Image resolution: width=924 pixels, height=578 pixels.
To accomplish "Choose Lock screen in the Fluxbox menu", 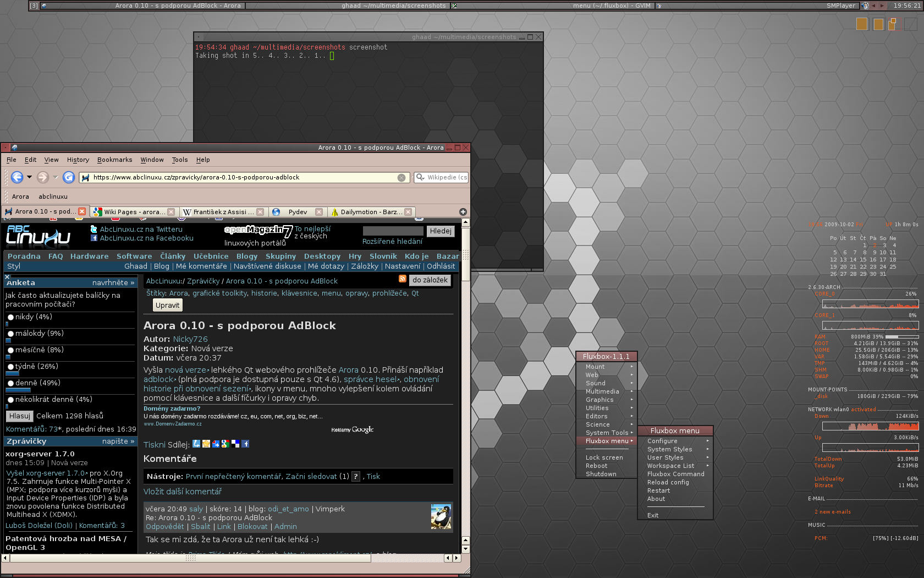I will [607, 457].
